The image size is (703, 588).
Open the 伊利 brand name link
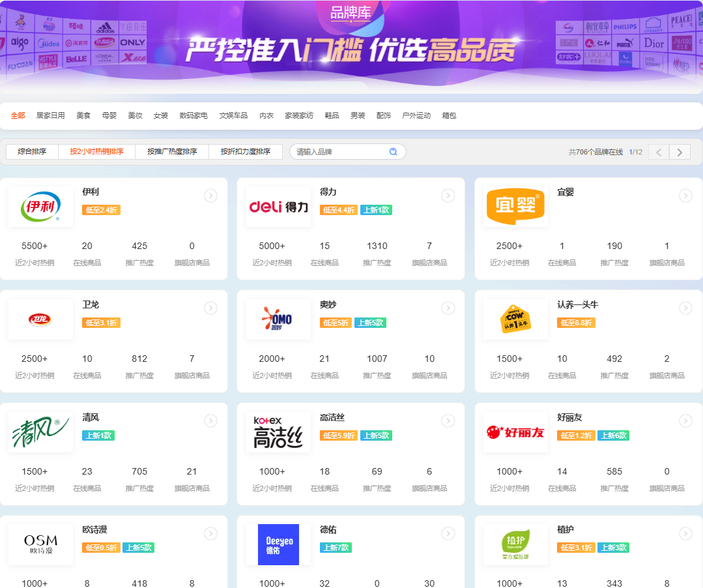pos(91,192)
